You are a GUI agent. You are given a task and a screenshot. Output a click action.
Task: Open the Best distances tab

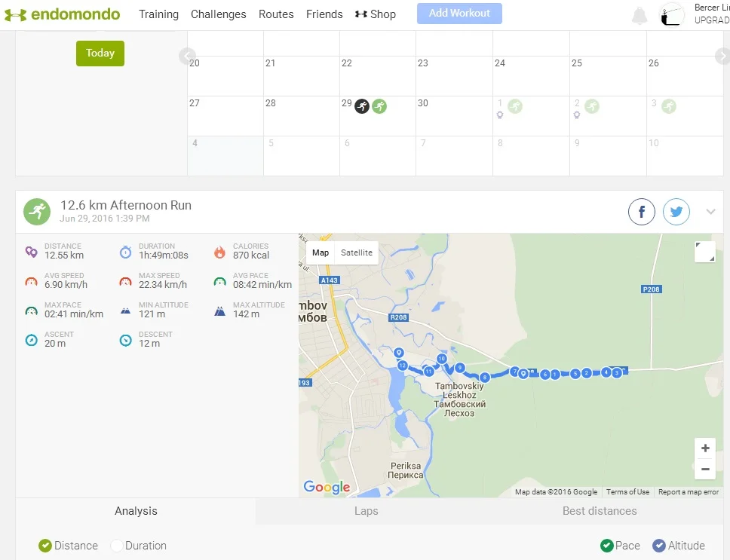pyautogui.click(x=600, y=511)
